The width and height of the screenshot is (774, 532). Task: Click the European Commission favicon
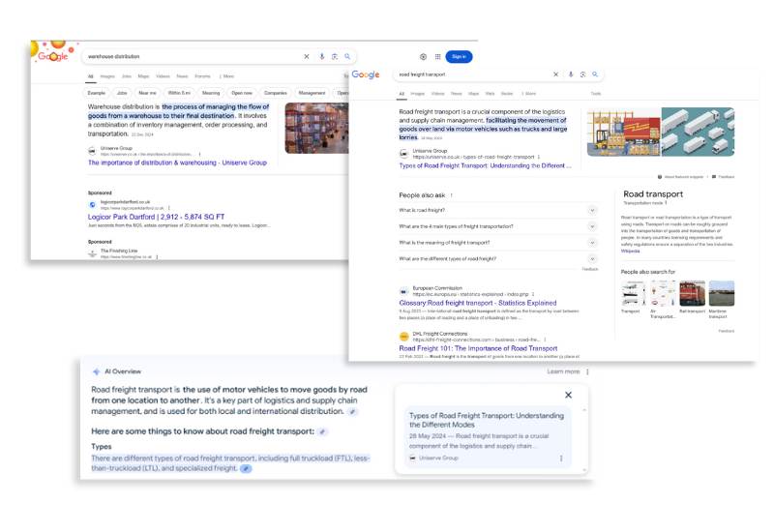click(403, 291)
